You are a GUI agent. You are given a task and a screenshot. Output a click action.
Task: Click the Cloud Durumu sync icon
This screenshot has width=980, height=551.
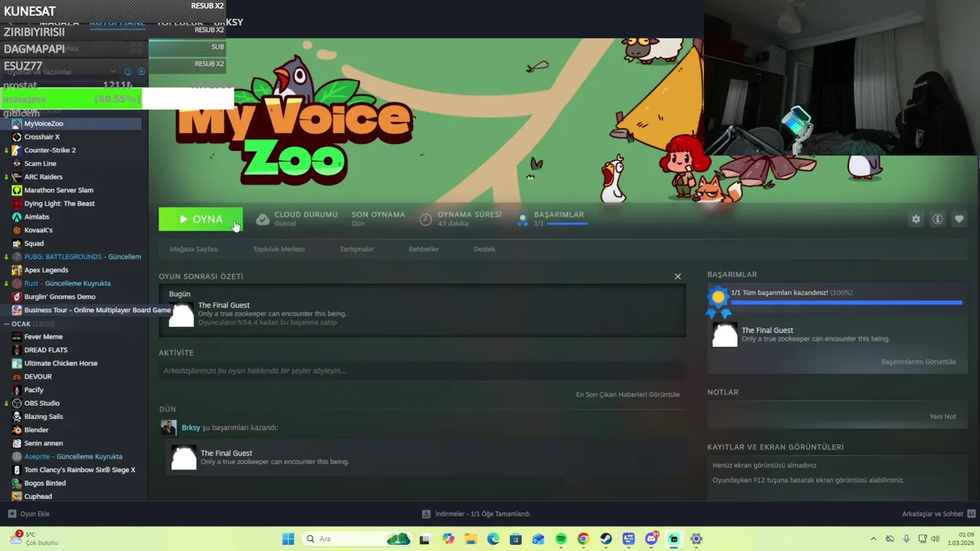(263, 220)
